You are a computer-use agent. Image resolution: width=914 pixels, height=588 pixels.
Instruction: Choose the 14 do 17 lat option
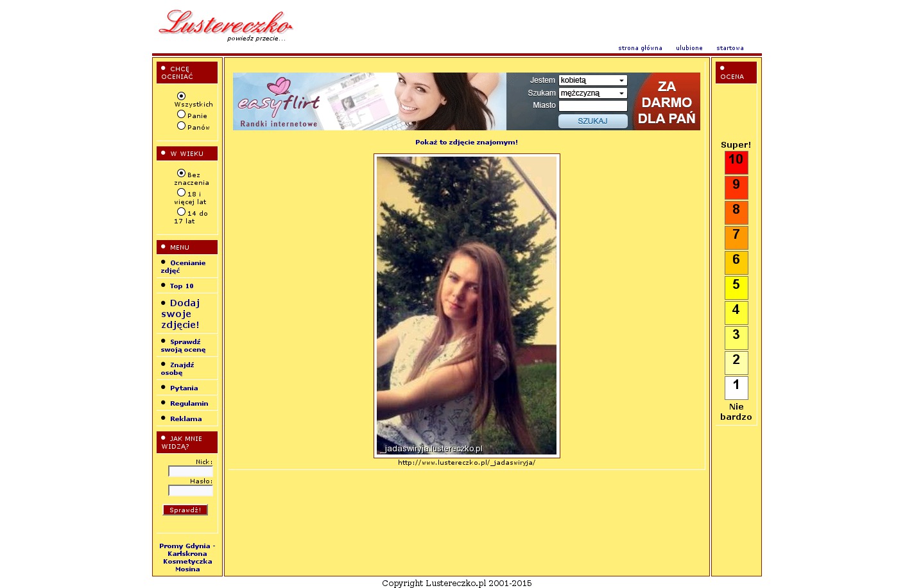181,212
